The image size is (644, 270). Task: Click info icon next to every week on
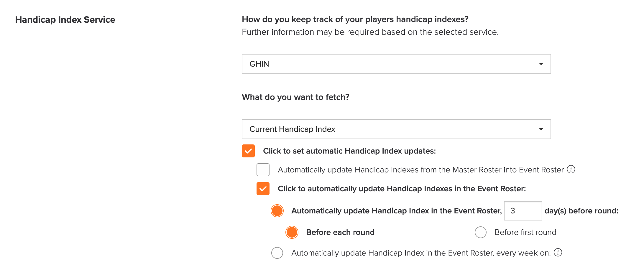click(x=558, y=253)
